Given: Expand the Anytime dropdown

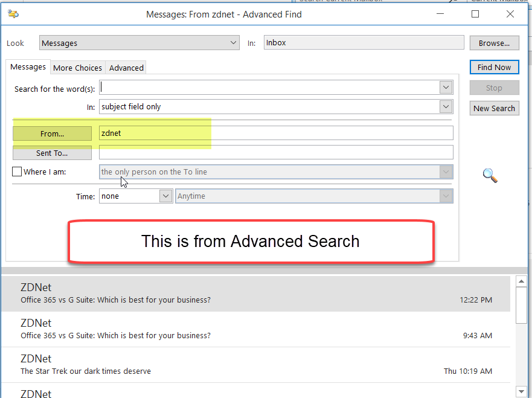Looking at the screenshot, I should (x=446, y=196).
